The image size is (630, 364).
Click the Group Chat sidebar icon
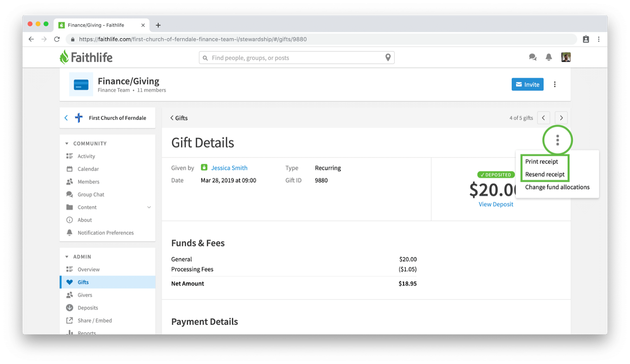pos(70,194)
